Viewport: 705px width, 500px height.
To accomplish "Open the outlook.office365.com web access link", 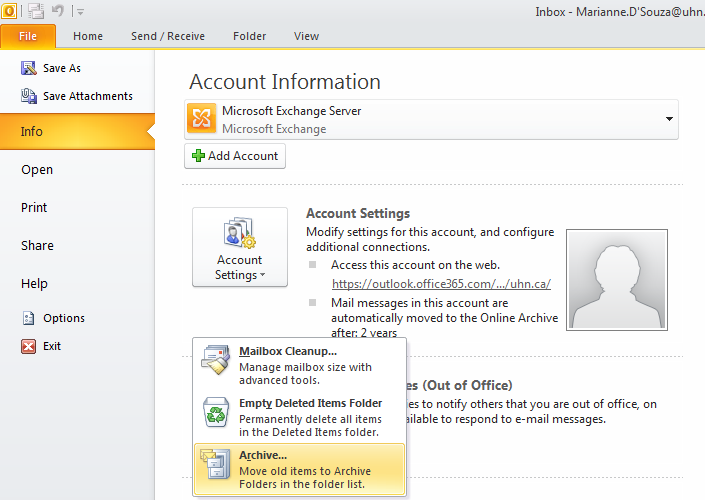I will [441, 283].
